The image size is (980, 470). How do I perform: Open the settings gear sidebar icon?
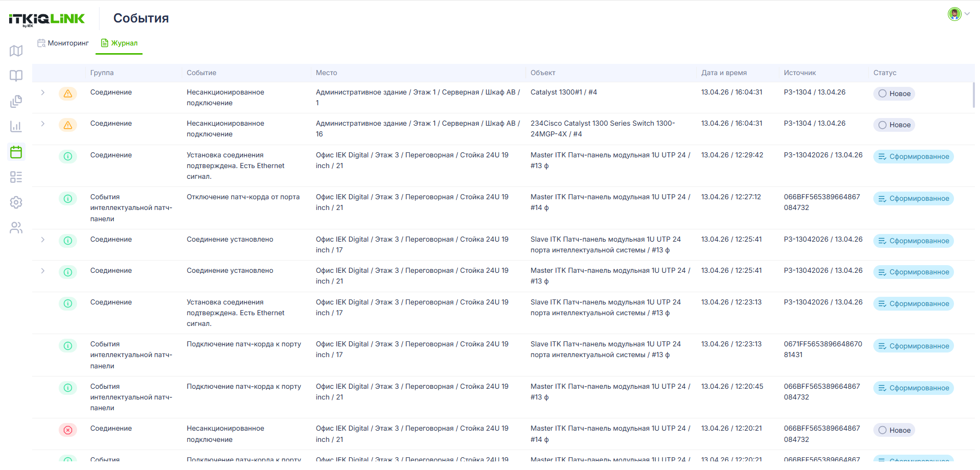point(16,202)
